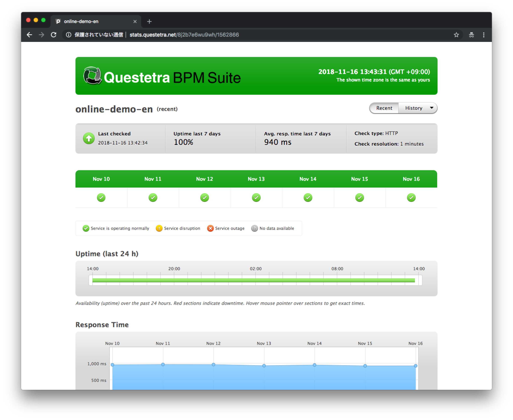Image resolution: width=513 pixels, height=420 pixels.
Task: Select the Recent view button
Action: (384, 108)
